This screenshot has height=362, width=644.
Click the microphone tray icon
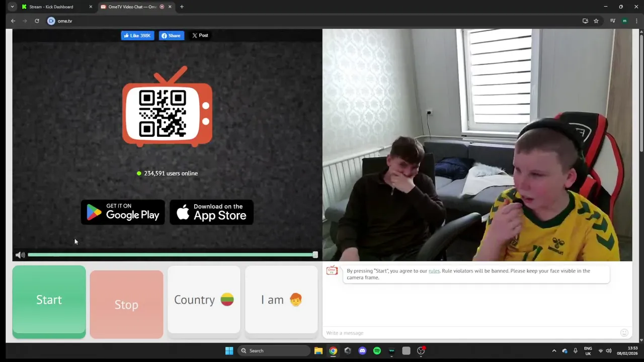pos(576,350)
